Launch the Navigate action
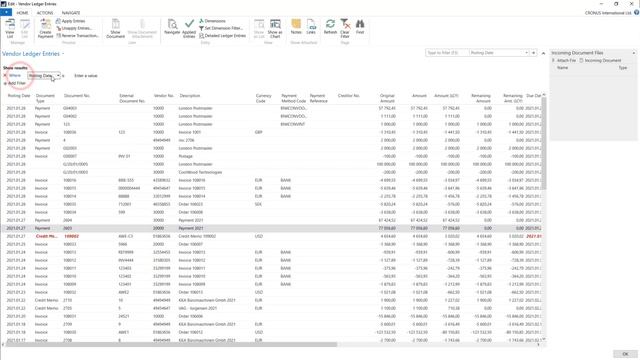 point(172,28)
